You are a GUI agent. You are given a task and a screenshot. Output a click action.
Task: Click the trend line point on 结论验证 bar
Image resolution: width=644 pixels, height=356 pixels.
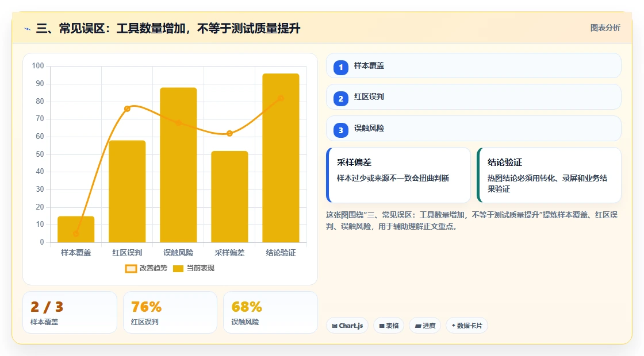pos(281,98)
